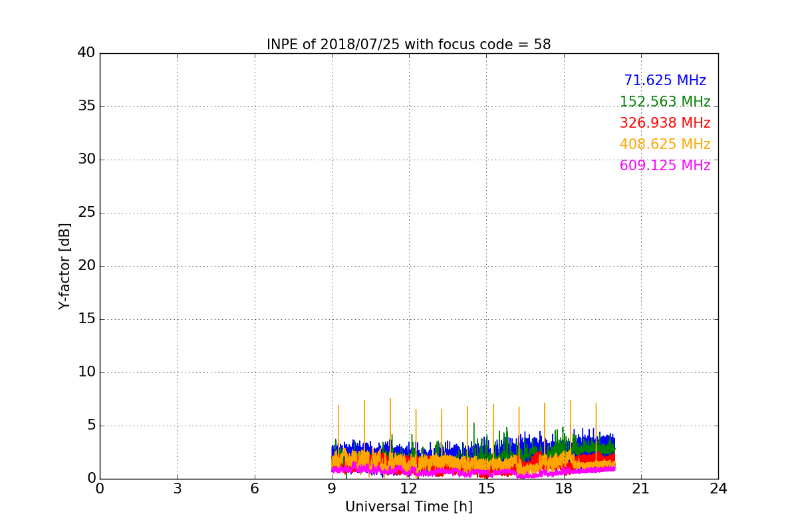Click the x-axis tick value 12
798x532 pixels.
tap(409, 489)
